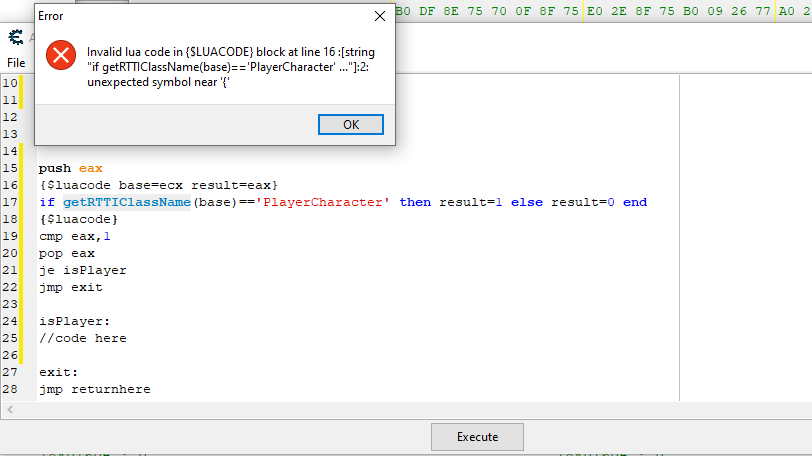812x456 pixels.
Task: Click the line 'jmp returnhere'
Action: (x=95, y=389)
